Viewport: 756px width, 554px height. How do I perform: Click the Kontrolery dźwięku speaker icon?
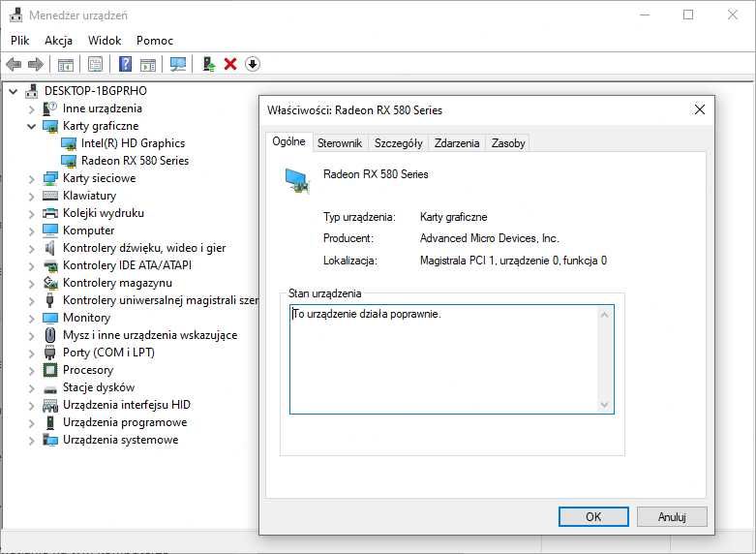click(x=50, y=248)
